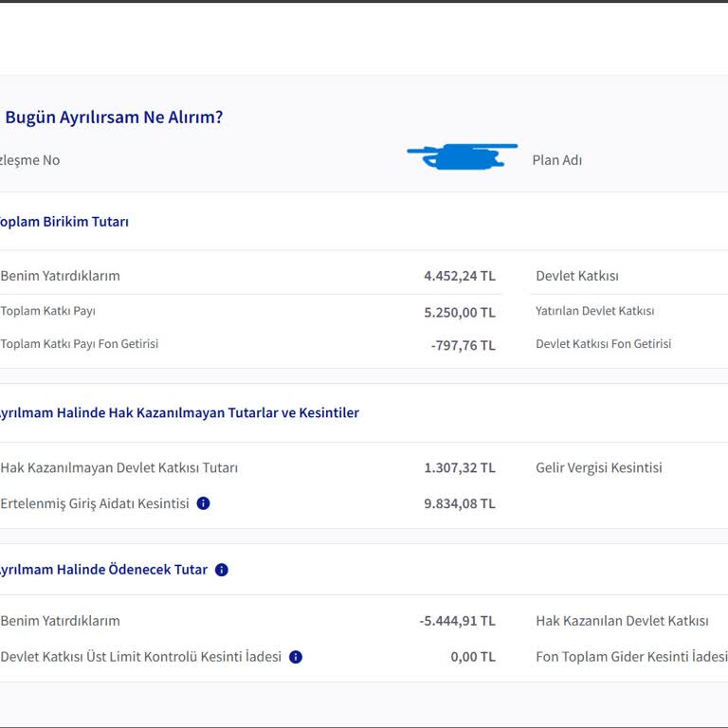Select the Yatırılan Devlet Katkısı label
The height and width of the screenshot is (728, 728).
(594, 311)
